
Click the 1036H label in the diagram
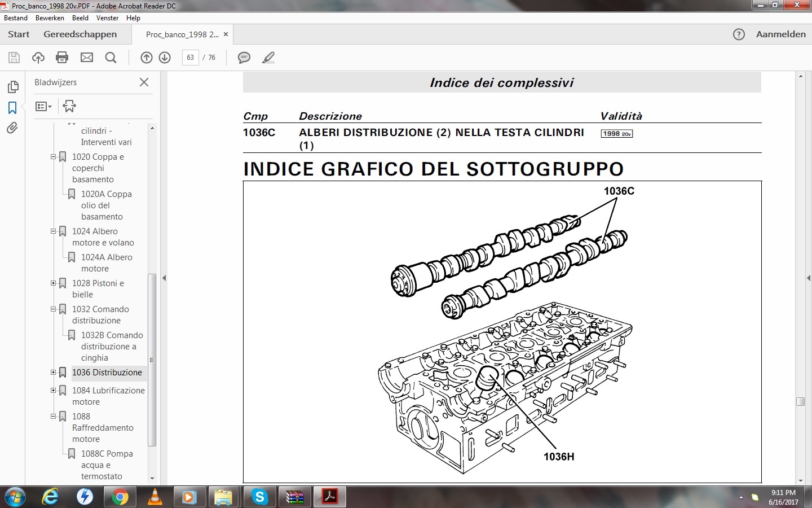click(559, 457)
